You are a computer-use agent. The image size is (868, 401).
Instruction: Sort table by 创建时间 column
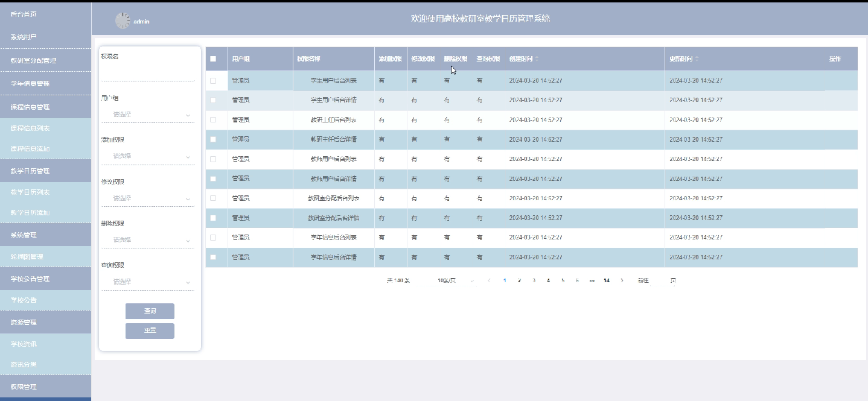coord(537,59)
